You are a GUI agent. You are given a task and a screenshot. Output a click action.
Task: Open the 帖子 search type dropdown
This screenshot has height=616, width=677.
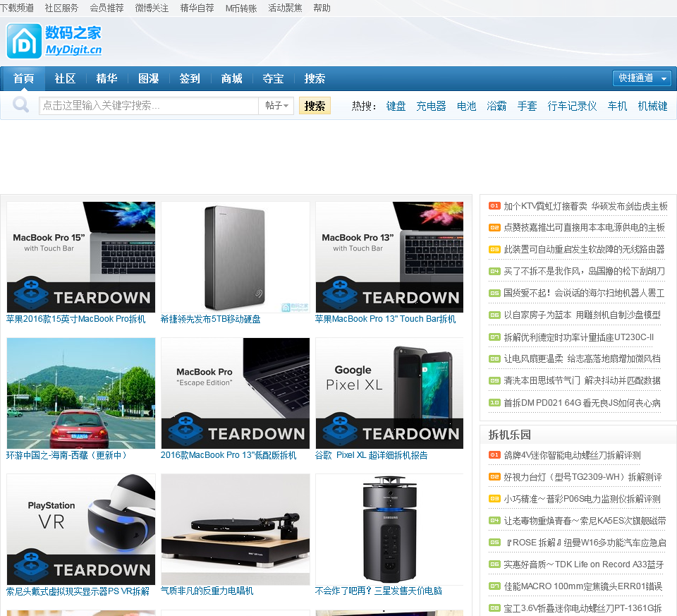coord(276,105)
